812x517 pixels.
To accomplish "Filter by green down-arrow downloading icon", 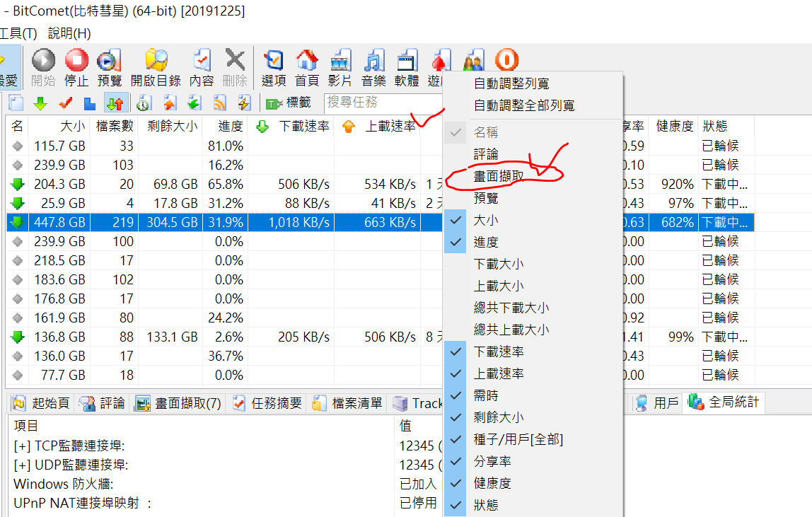I will pos(40,103).
